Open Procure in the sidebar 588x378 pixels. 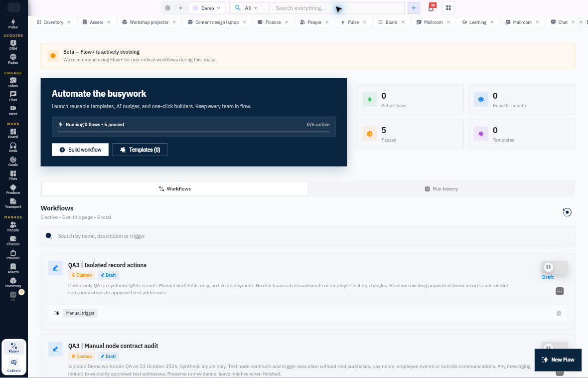click(13, 254)
